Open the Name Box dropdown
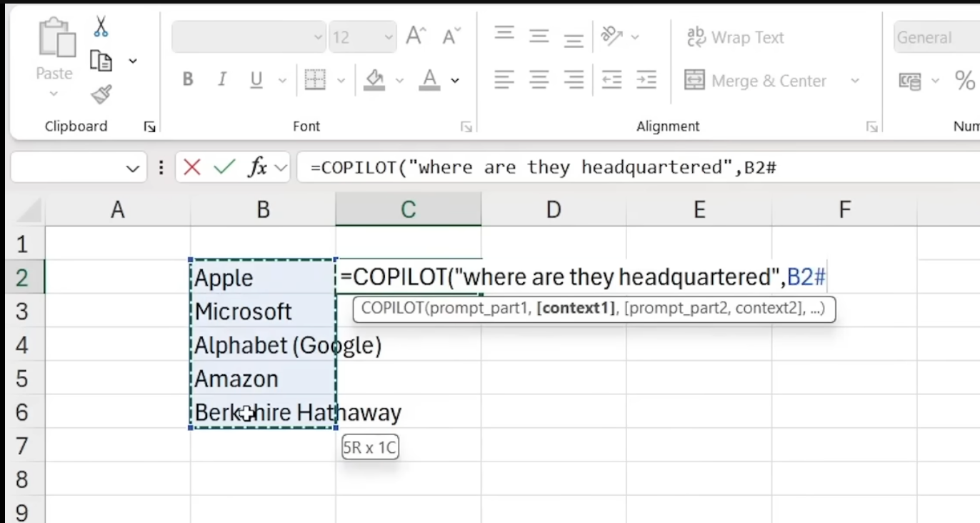980x523 pixels. [131, 169]
